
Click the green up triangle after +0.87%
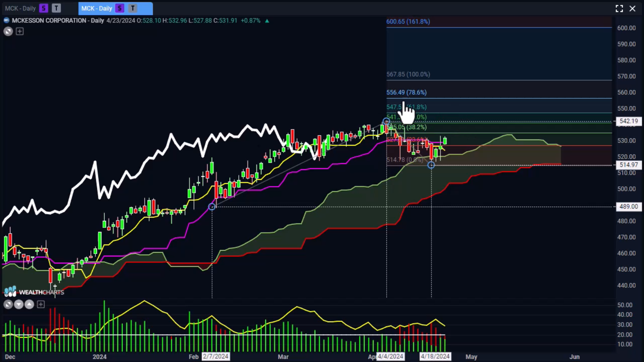(267, 21)
